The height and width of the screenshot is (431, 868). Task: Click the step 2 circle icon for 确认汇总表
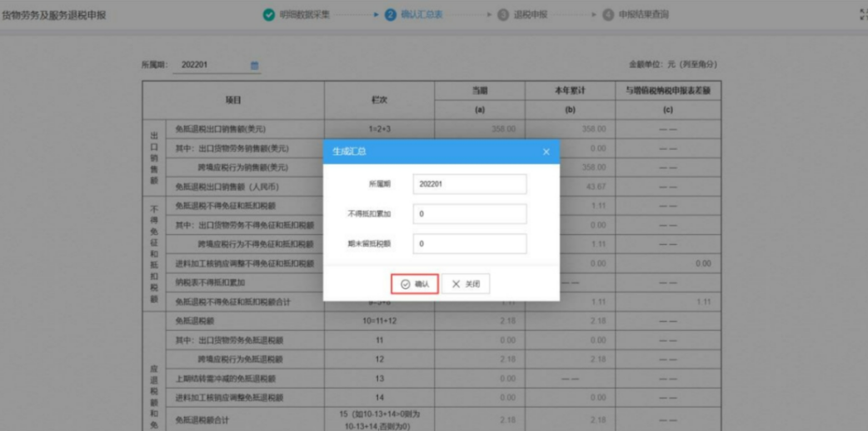391,15
